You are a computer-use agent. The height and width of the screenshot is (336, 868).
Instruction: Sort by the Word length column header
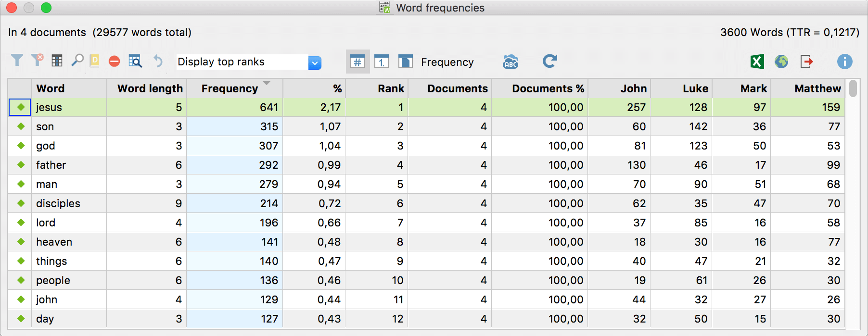[147, 88]
